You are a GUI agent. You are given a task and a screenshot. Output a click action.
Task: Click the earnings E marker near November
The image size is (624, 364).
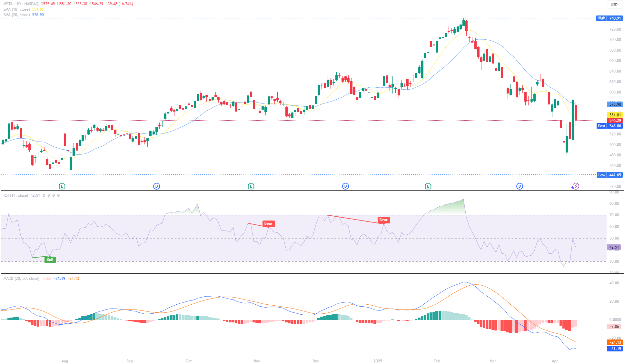point(251,186)
